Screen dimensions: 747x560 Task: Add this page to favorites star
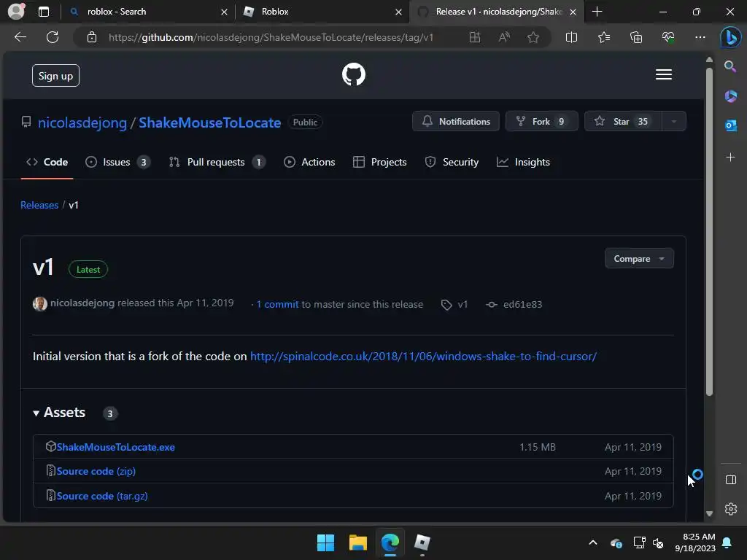[x=533, y=37]
